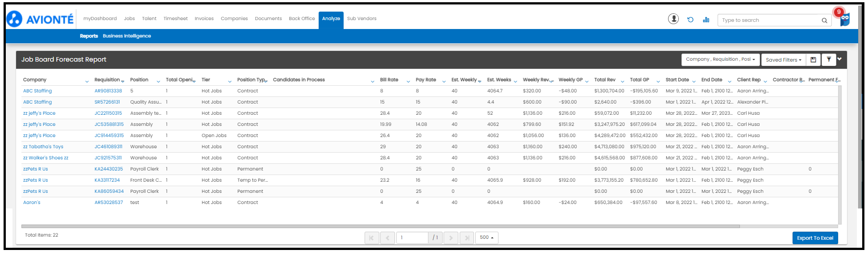The width and height of the screenshot is (868, 254).
Task: Open the page size 500 dropdown
Action: coord(486,238)
